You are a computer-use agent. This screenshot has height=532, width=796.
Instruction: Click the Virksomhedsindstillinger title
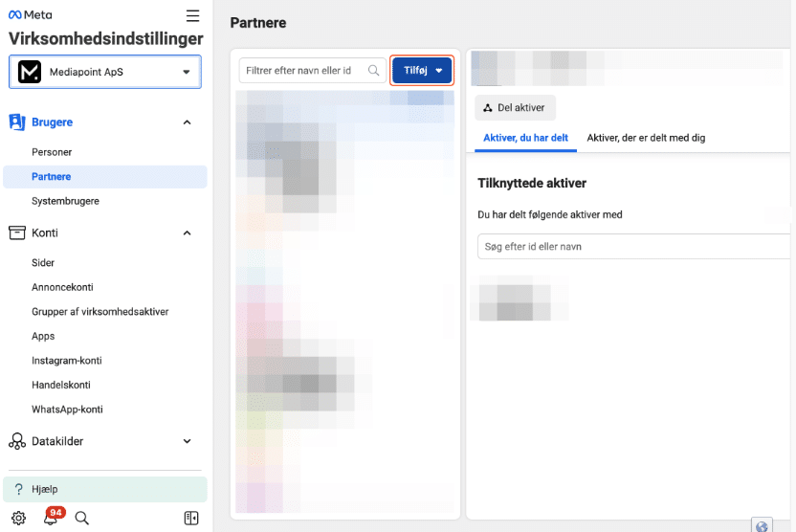[x=105, y=38]
